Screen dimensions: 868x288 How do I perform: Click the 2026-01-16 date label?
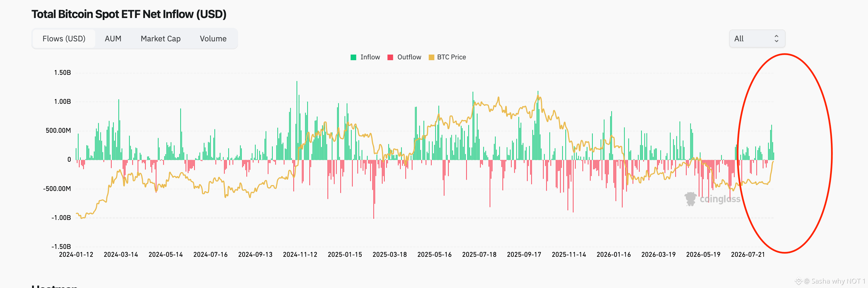click(614, 255)
